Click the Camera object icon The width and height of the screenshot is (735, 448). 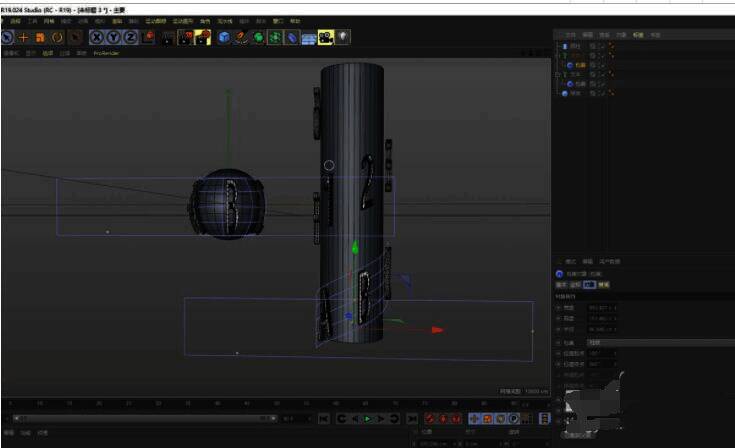(x=325, y=37)
